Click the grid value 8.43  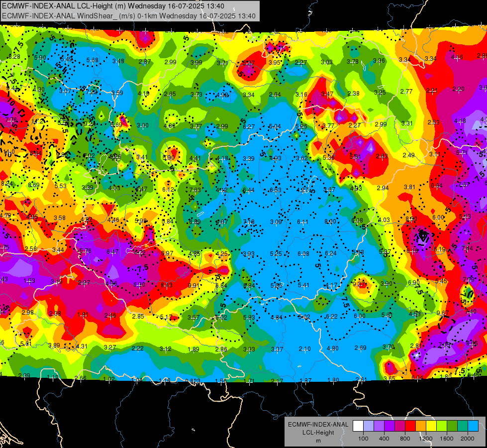167,285
